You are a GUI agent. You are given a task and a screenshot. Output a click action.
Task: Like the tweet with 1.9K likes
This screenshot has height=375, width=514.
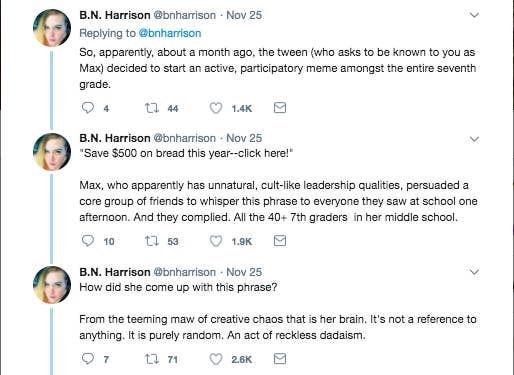(x=216, y=241)
